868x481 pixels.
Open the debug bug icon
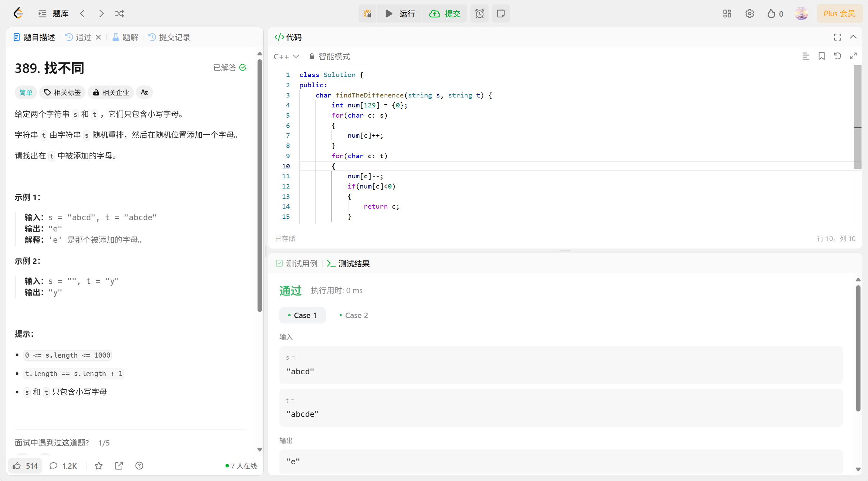point(367,14)
